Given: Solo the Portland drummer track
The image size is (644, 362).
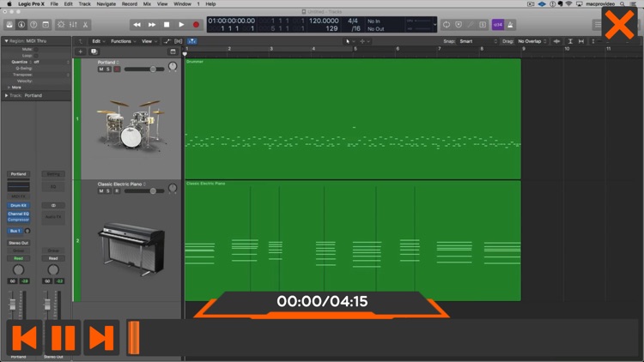Looking at the screenshot, I should coord(108,69).
